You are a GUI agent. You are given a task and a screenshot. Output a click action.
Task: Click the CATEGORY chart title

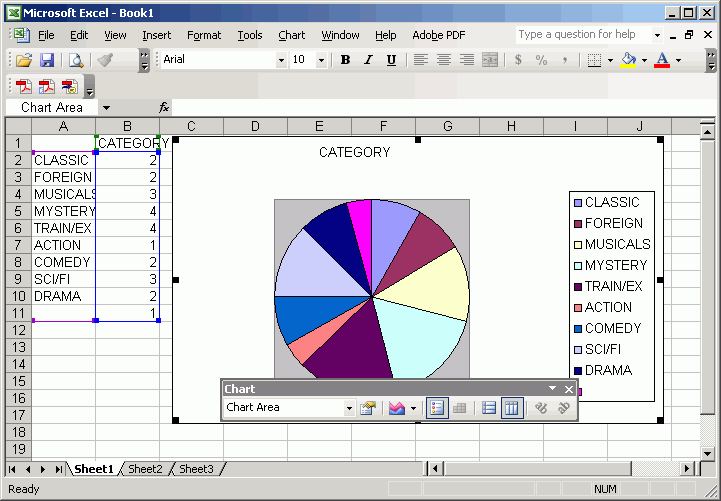(354, 152)
